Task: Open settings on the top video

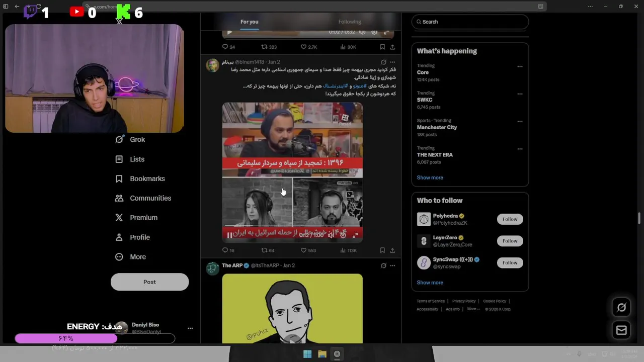Action: 374,32
